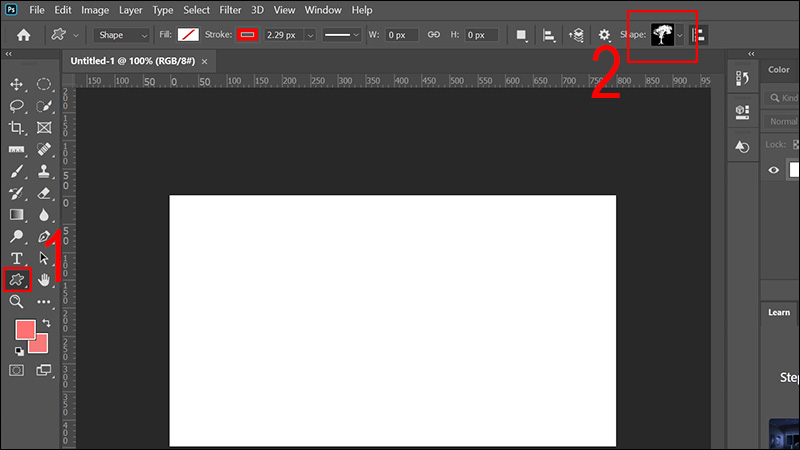The image size is (800, 450).
Task: Open the Filter menu
Action: (230, 10)
